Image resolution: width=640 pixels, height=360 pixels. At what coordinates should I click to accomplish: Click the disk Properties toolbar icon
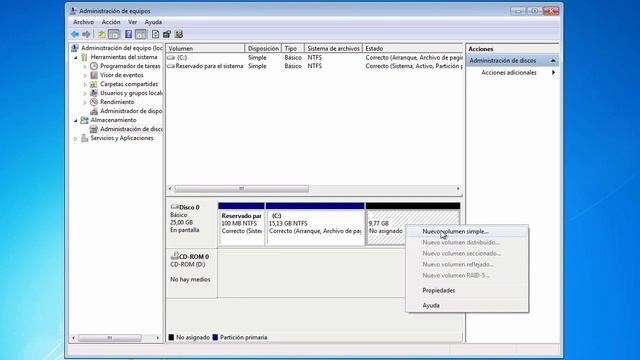(167, 34)
